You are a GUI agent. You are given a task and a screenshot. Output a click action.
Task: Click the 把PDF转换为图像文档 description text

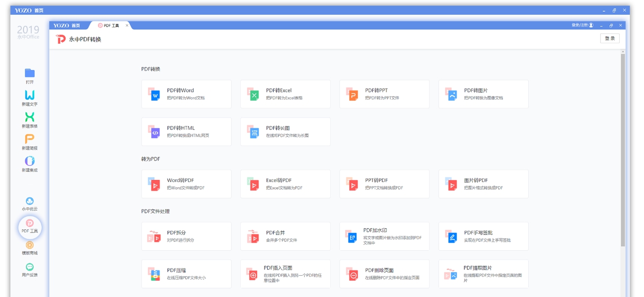coord(483,98)
